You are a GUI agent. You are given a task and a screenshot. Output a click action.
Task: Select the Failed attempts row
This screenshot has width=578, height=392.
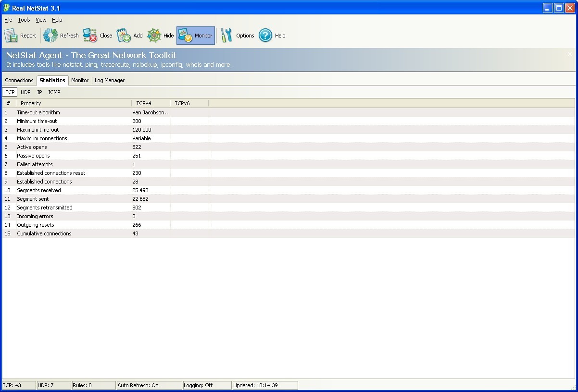click(288, 164)
